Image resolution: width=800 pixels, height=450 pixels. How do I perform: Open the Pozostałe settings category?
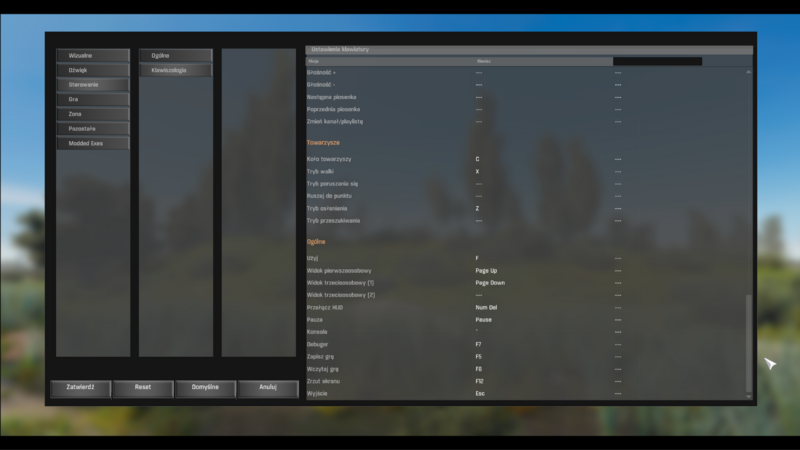coord(93,129)
